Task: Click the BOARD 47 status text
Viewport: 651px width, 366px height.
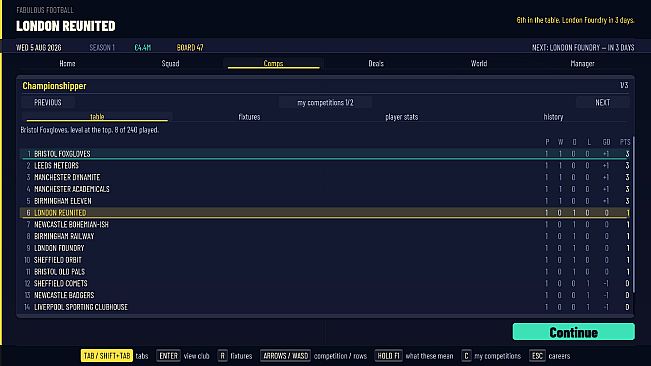Action: (190, 47)
